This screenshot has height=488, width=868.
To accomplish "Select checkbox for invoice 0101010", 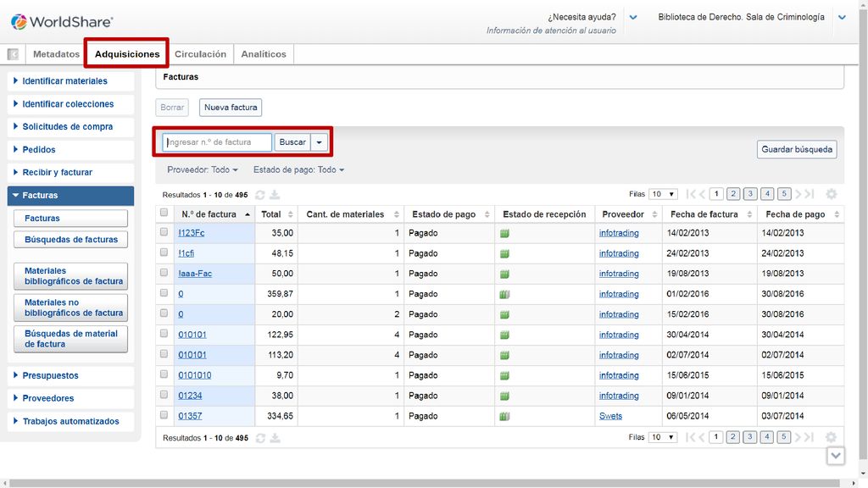I will click(164, 374).
